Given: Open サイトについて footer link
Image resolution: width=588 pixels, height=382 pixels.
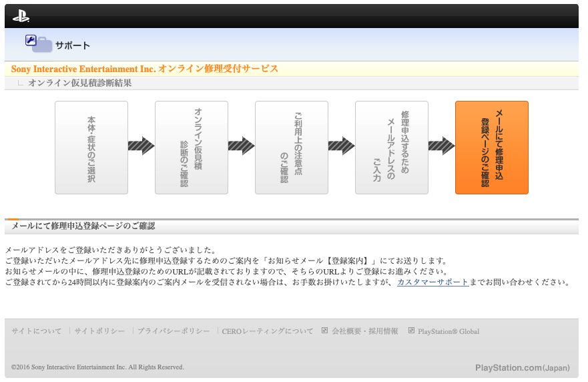Looking at the screenshot, I should click(x=37, y=331).
